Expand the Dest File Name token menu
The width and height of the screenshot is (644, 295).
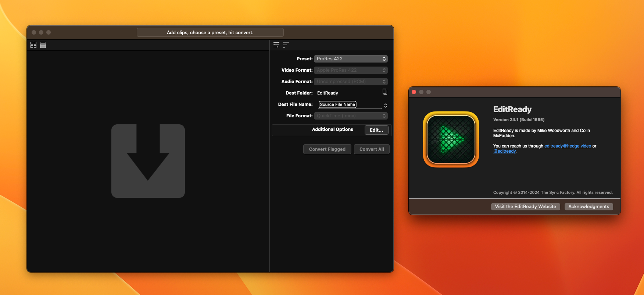(x=385, y=106)
